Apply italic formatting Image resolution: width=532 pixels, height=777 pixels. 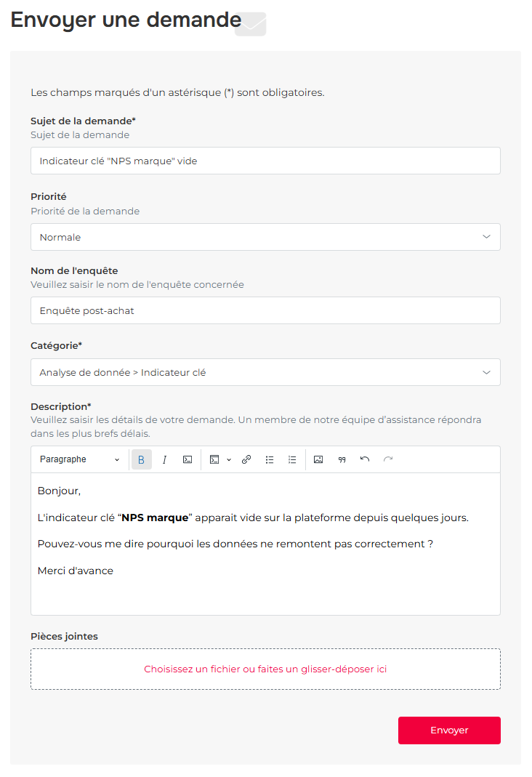coord(164,459)
